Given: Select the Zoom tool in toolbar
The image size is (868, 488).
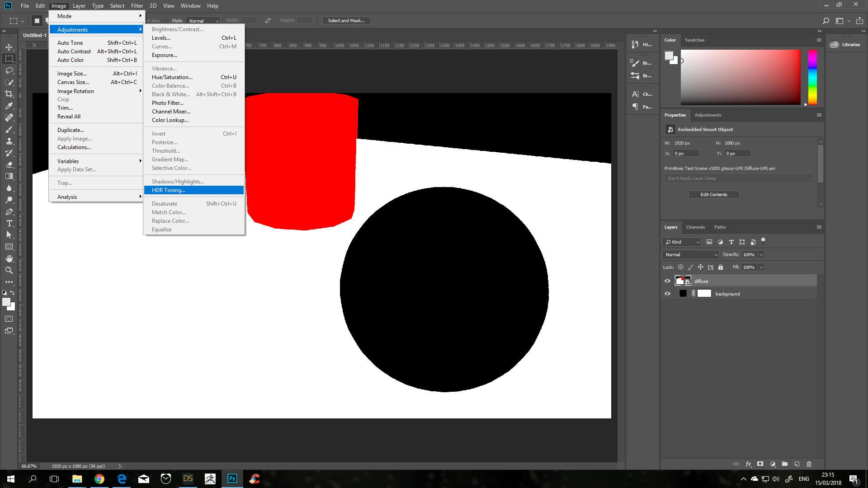Looking at the screenshot, I should [9, 270].
